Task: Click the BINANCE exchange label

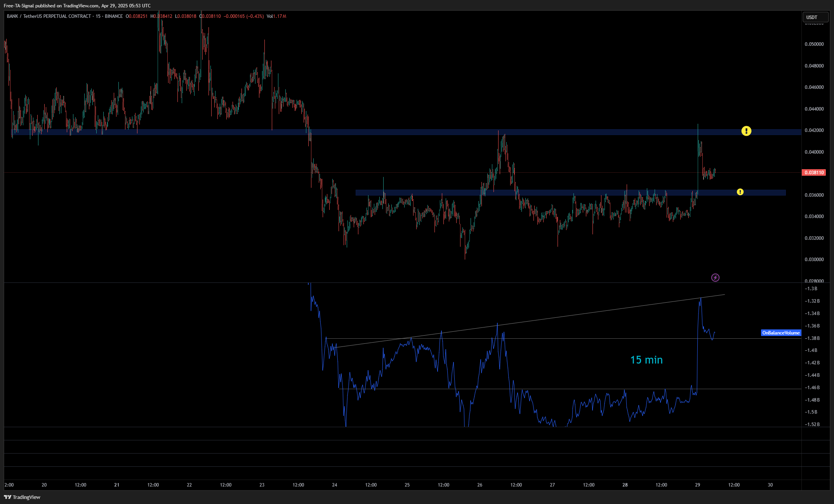Action: 114,16
